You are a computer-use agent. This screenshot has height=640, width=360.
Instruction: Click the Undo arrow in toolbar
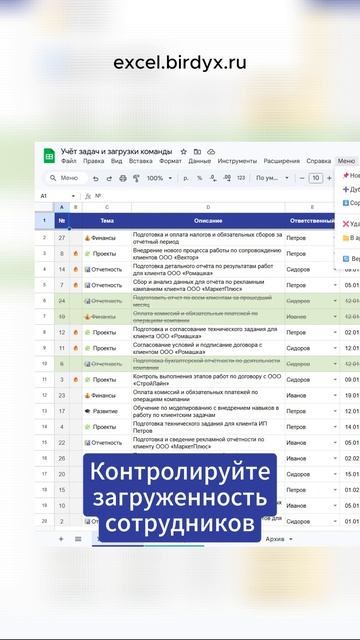tap(96, 178)
